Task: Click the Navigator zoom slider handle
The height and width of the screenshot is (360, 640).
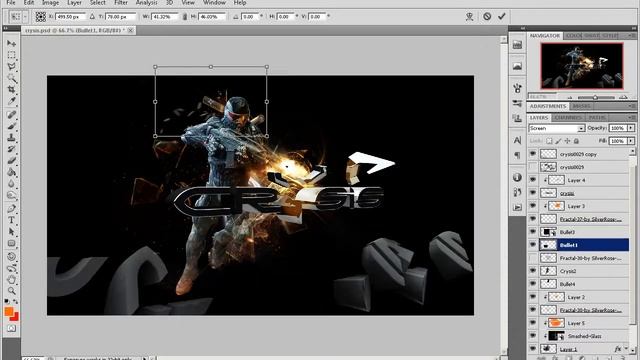Action: (x=595, y=97)
